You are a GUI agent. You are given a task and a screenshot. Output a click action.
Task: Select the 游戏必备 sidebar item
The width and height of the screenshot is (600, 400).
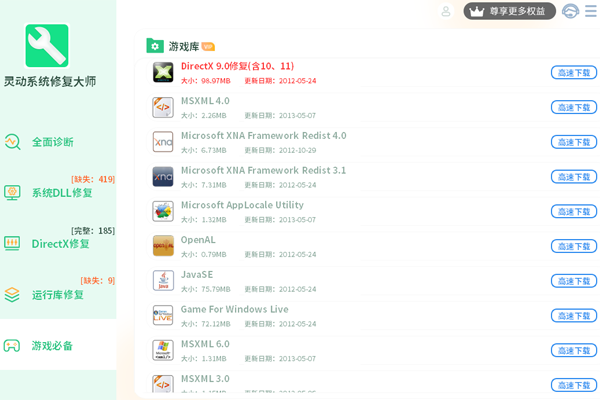(x=51, y=346)
